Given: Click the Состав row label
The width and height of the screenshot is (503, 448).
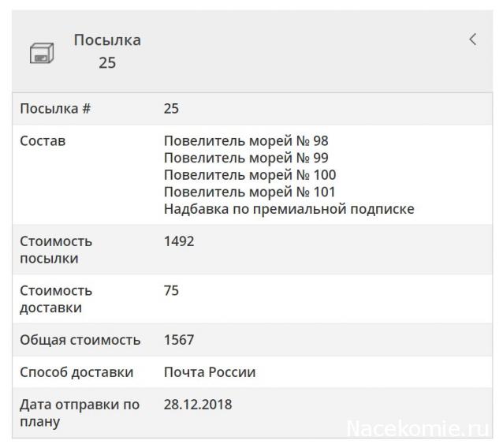Looking at the screenshot, I should click(43, 141).
